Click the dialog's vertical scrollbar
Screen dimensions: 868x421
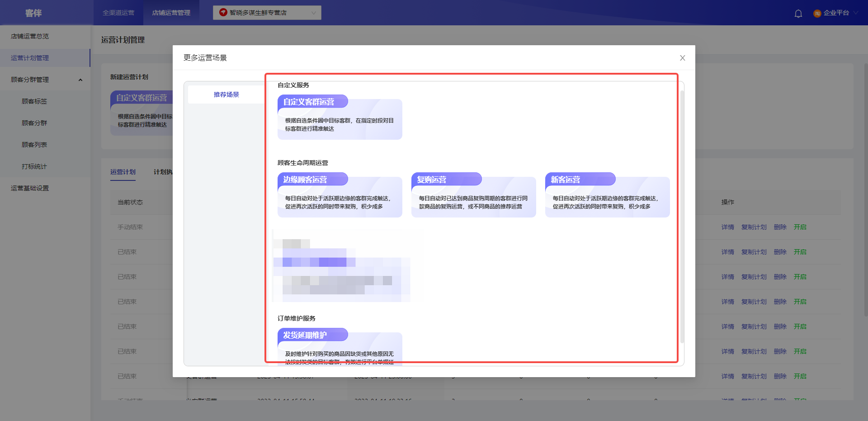pyautogui.click(x=682, y=217)
